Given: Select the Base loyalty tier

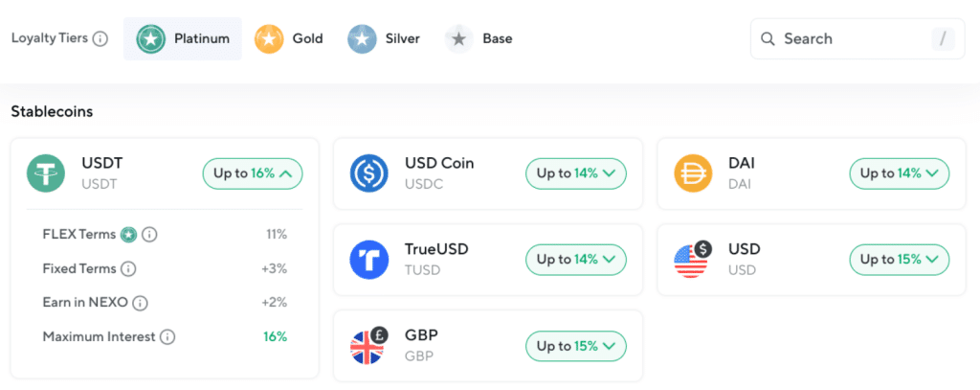Looking at the screenshot, I should point(479,39).
